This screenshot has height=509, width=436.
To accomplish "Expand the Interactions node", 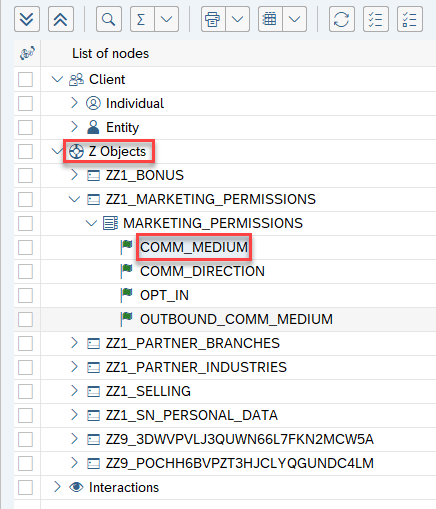I will [57, 487].
